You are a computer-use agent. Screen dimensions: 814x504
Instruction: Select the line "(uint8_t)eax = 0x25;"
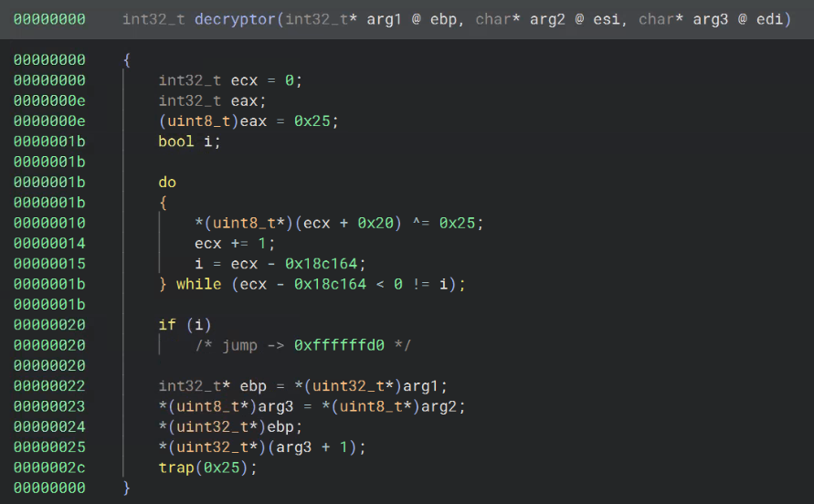coord(248,121)
